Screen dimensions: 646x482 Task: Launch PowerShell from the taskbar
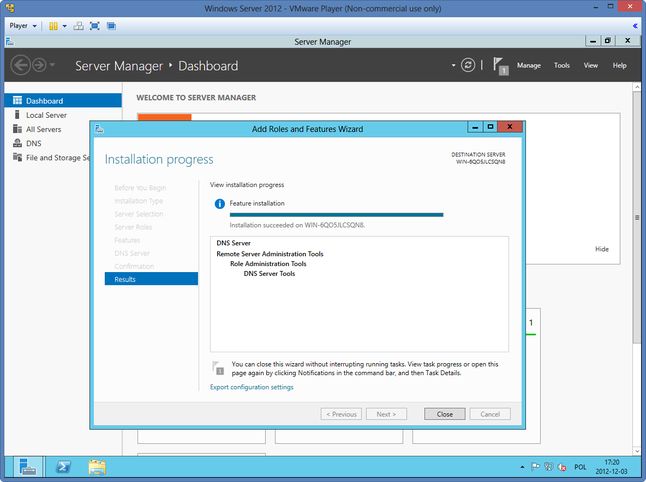(63, 467)
